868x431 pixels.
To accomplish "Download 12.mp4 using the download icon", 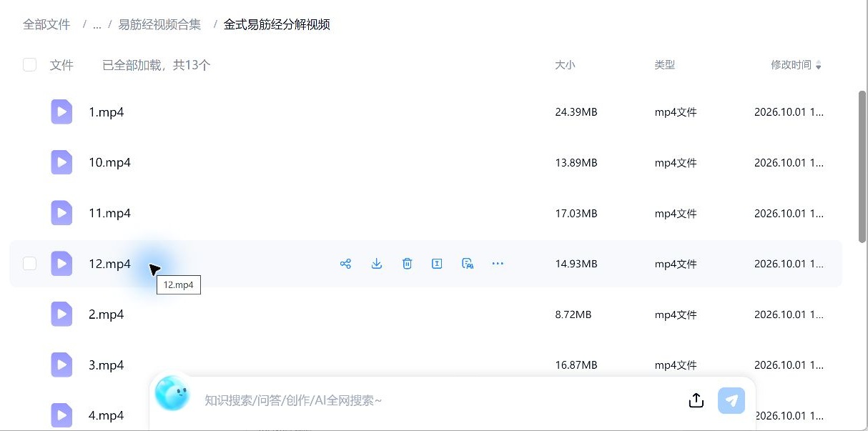I will [377, 264].
